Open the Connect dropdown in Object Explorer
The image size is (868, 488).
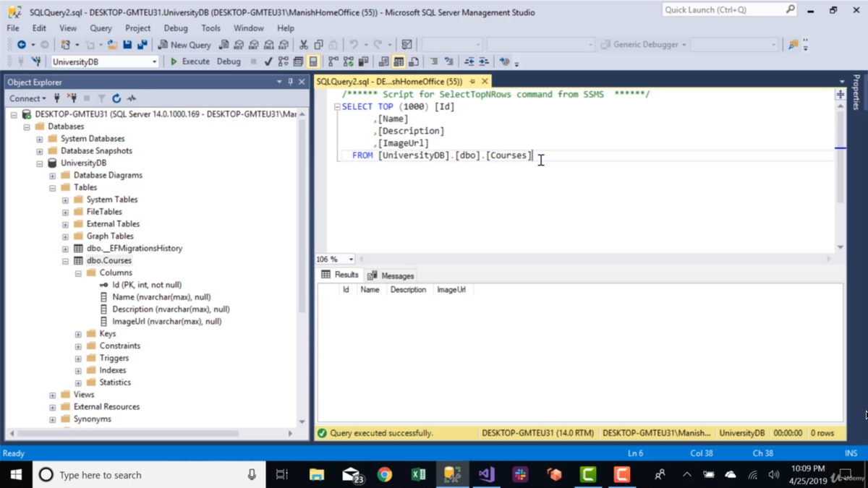(x=27, y=98)
